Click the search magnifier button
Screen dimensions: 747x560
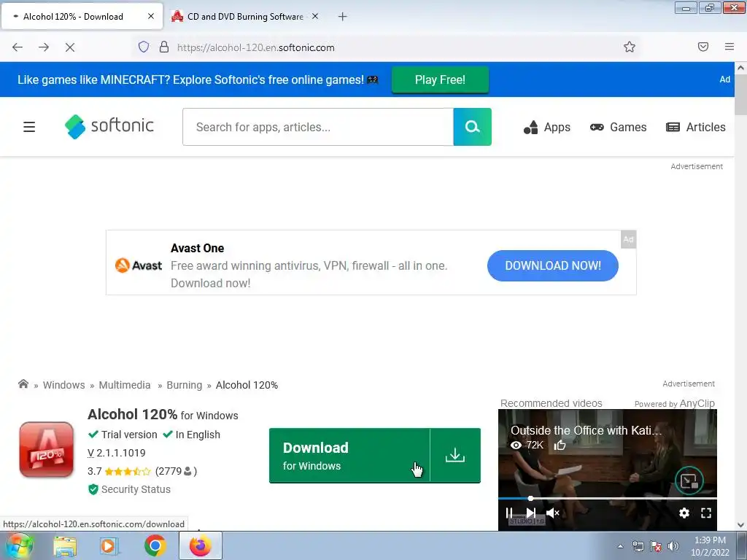pyautogui.click(x=472, y=127)
